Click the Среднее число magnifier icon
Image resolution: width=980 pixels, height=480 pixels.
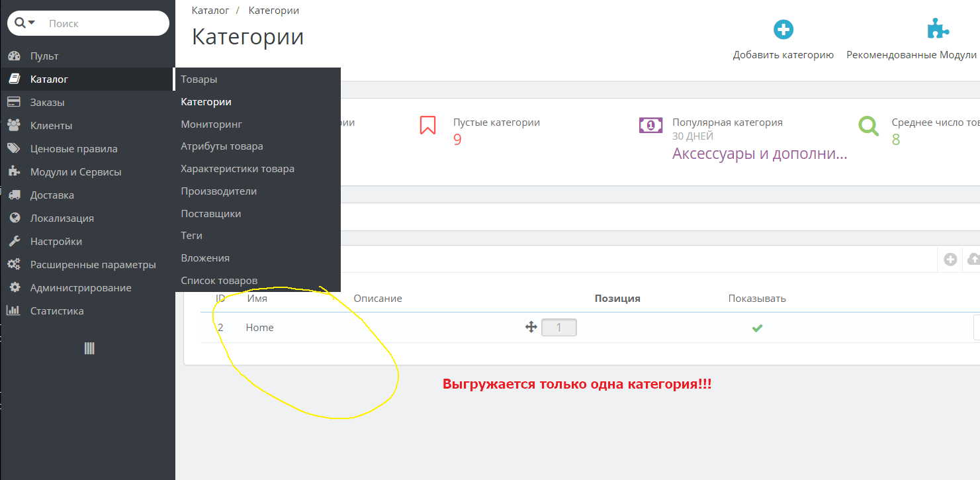pos(869,125)
